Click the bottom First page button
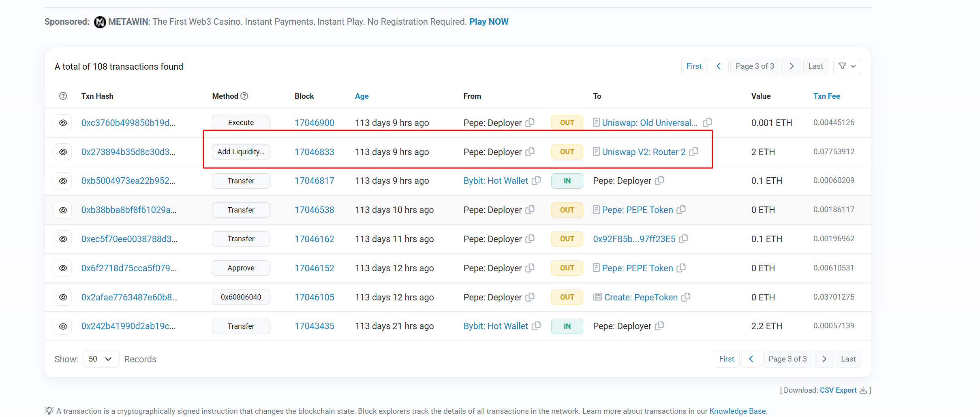 [x=727, y=359]
